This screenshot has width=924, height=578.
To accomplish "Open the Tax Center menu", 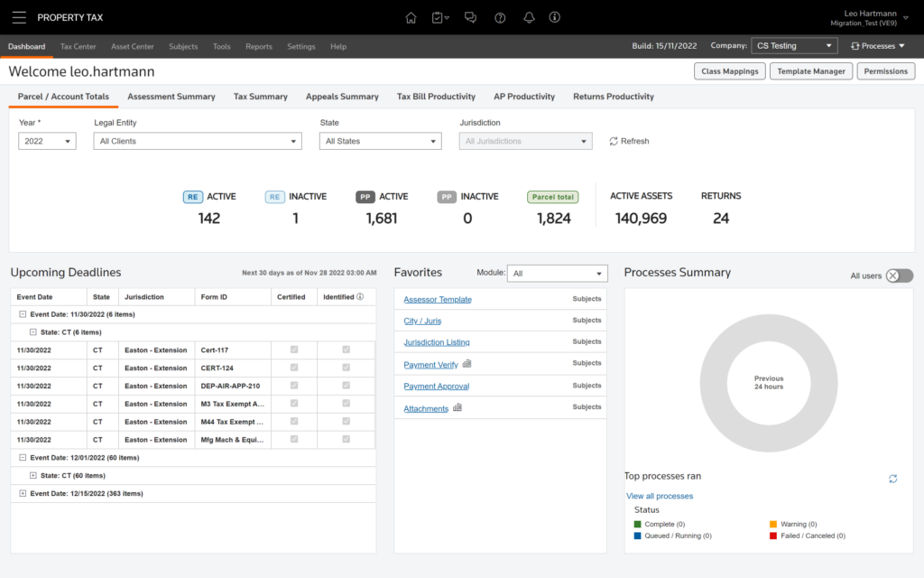I will [x=77, y=46].
